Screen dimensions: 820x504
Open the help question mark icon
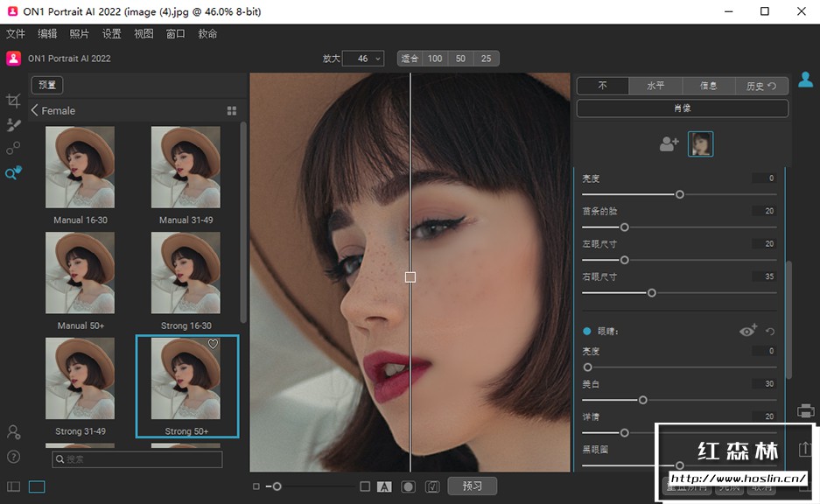13,456
